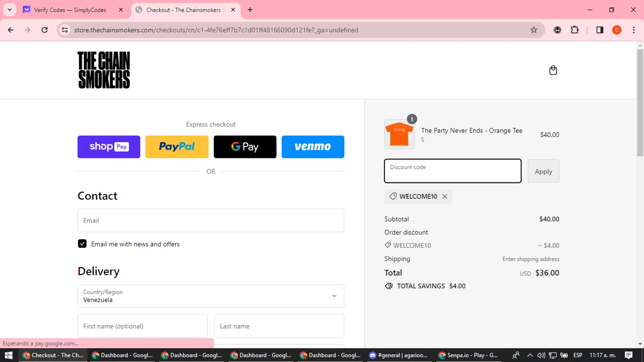Image resolution: width=644 pixels, height=362 pixels.
Task: Open the notification center icon
Action: pyautogui.click(x=629, y=355)
